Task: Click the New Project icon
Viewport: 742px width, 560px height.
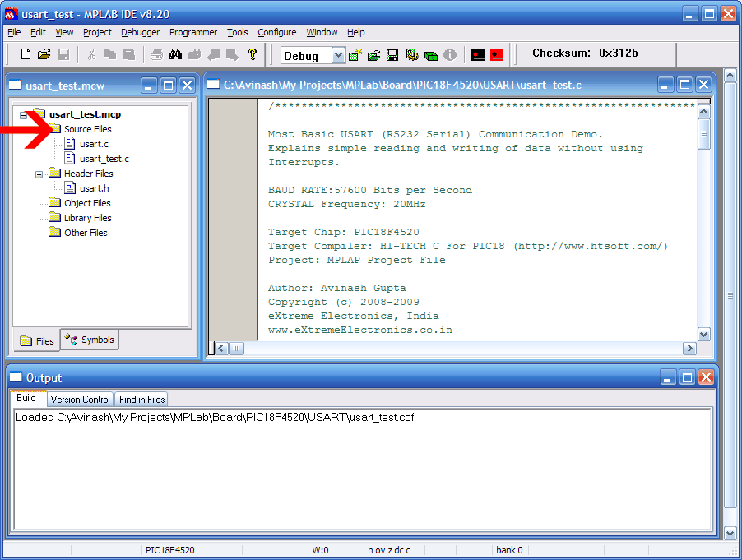Action: pos(355,55)
